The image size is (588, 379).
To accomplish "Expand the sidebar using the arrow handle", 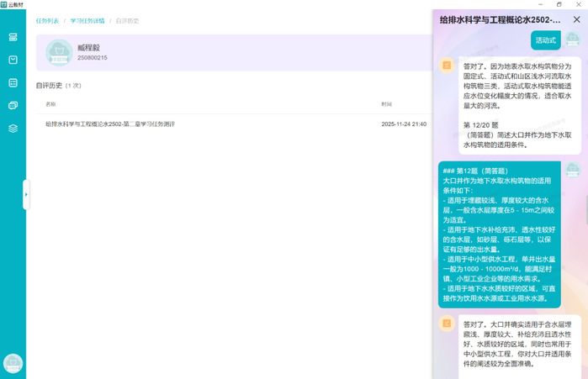I will pyautogui.click(x=26, y=194).
